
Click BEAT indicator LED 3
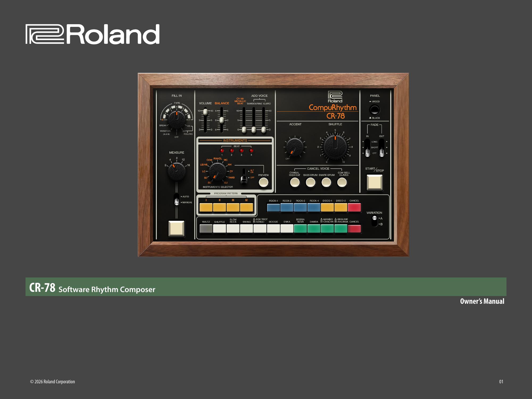click(242, 151)
